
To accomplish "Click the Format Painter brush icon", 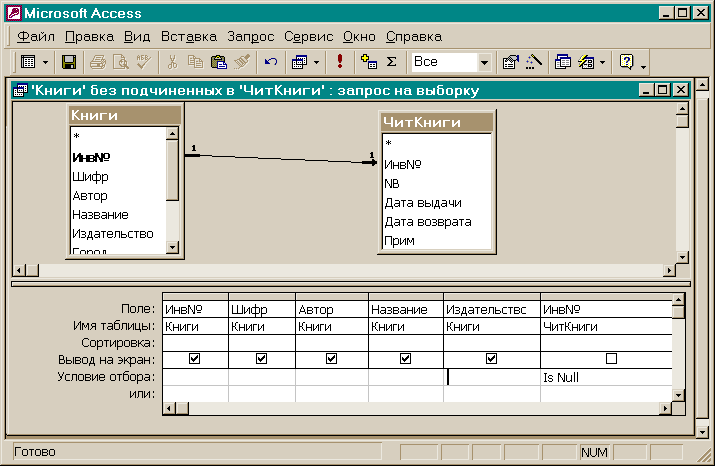I will coord(242,62).
